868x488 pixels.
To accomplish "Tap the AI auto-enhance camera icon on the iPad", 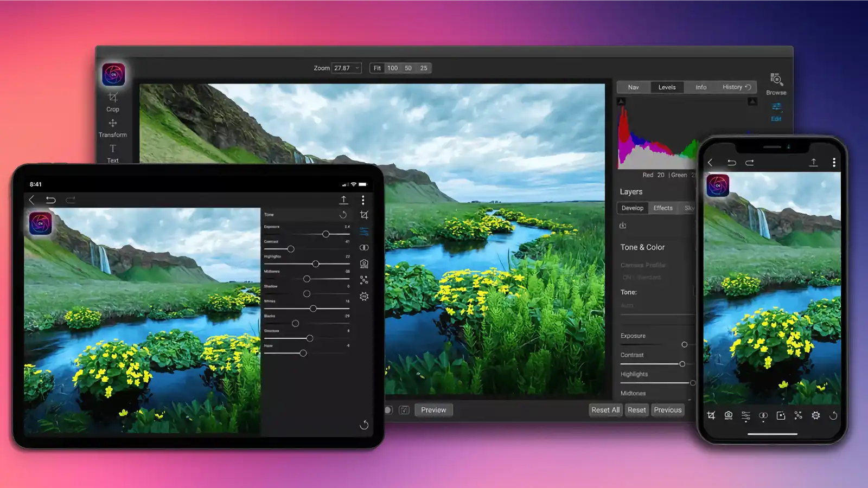I will [x=364, y=264].
